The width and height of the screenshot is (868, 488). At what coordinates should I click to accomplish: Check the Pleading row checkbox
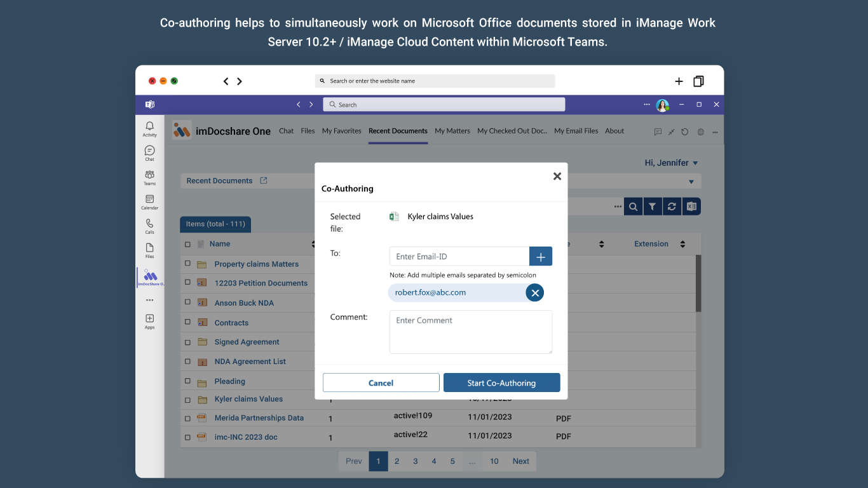pyautogui.click(x=187, y=381)
